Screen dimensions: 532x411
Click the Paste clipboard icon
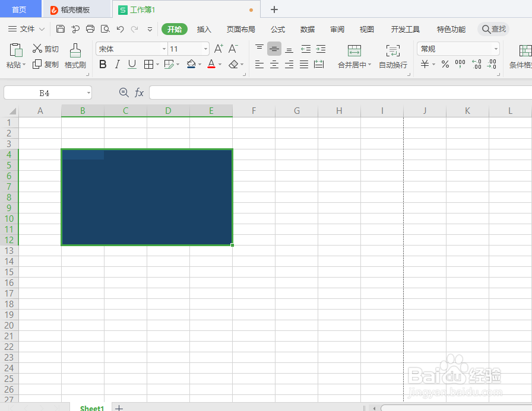tap(16, 50)
